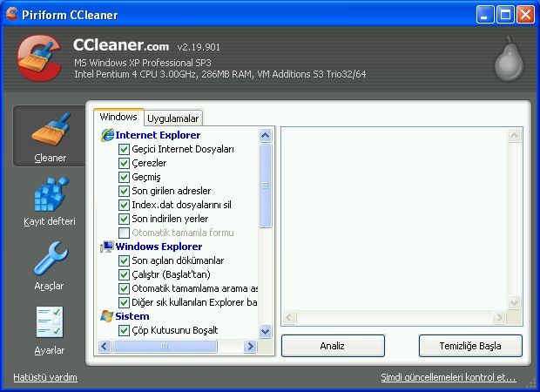This screenshot has width=540, height=392.
Task: Click the v2.19.901 version text
Action: pyautogui.click(x=199, y=47)
